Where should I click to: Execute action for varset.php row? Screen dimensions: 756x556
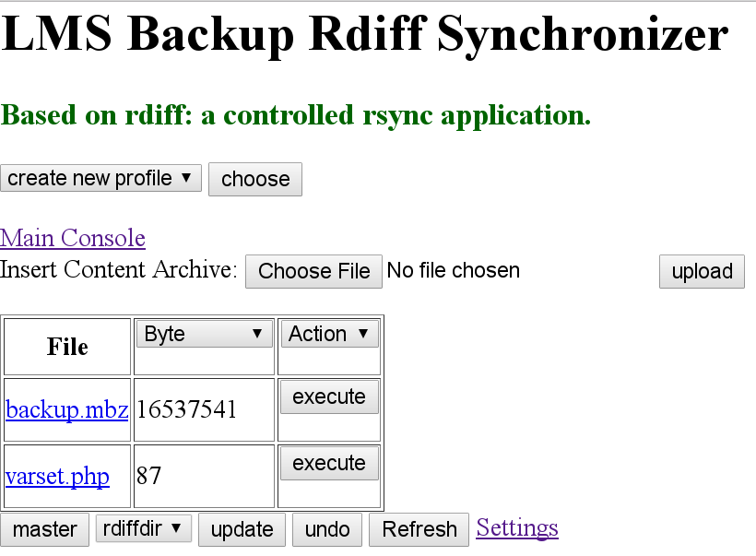point(329,464)
